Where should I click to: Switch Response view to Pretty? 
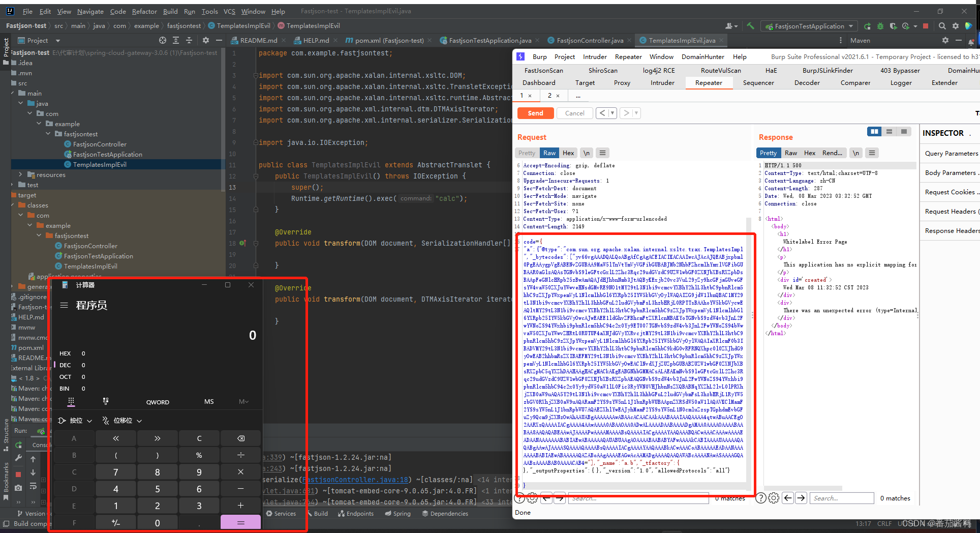point(768,153)
